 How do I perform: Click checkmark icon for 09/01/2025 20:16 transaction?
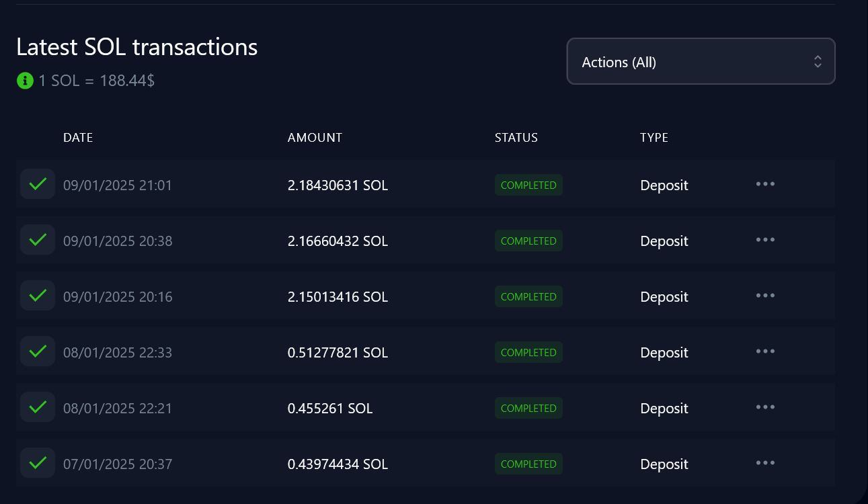[38, 296]
